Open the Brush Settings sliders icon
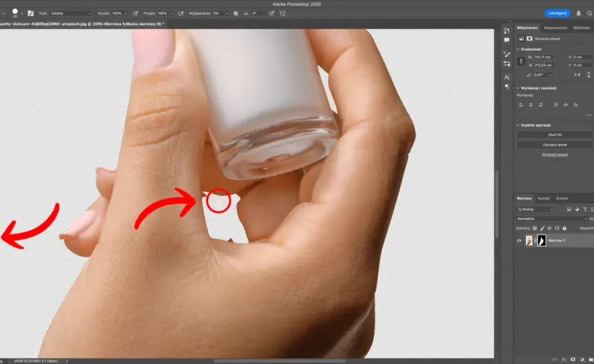 [506, 64]
